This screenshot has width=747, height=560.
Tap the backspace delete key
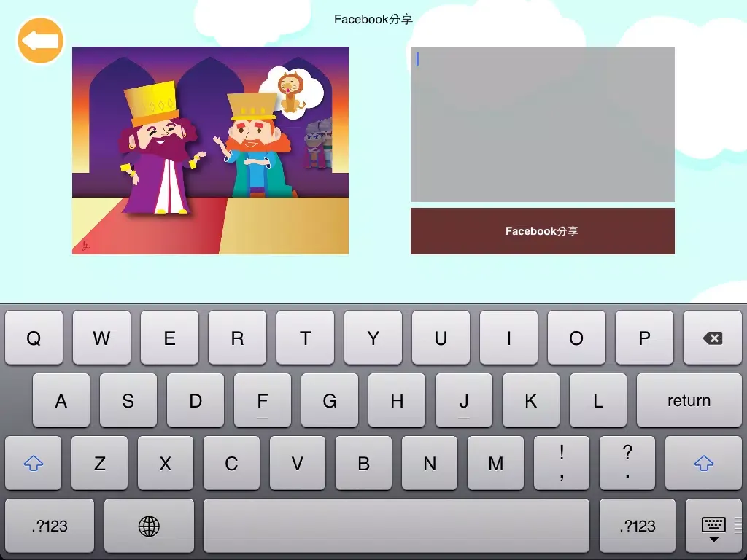[x=712, y=338]
